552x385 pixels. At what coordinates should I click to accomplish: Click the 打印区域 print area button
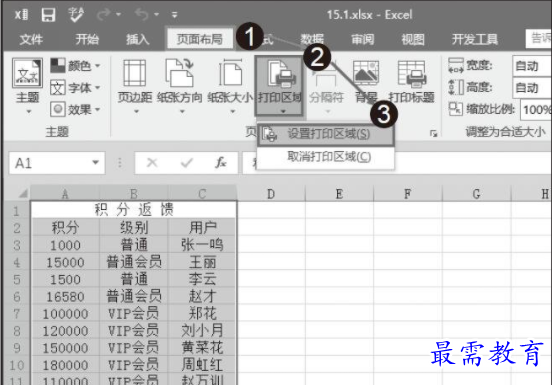click(280, 86)
